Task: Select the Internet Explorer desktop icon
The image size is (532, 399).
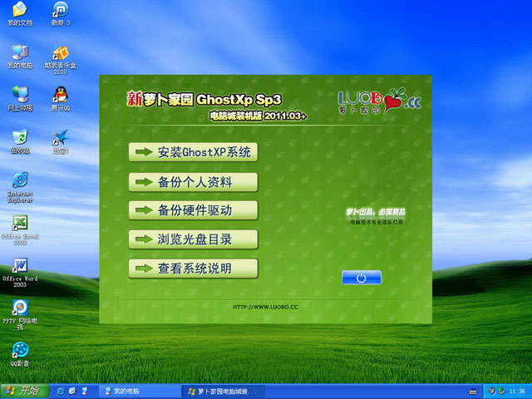Action: pos(20,187)
